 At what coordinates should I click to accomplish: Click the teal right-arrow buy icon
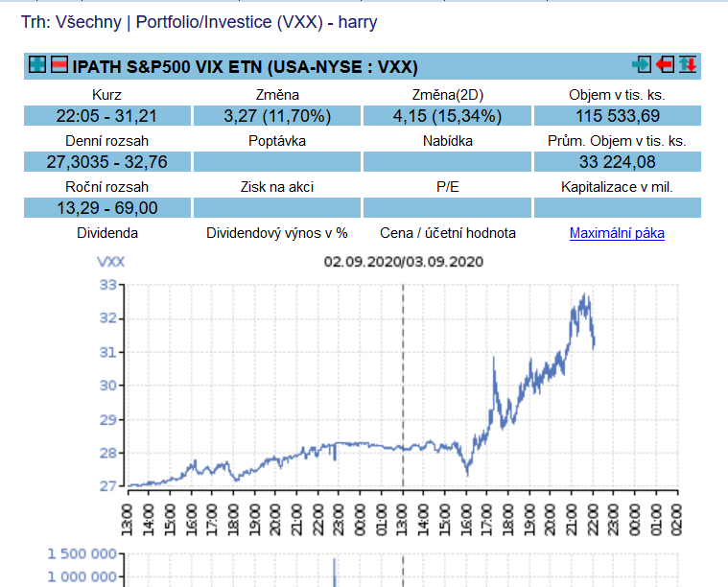pos(642,64)
